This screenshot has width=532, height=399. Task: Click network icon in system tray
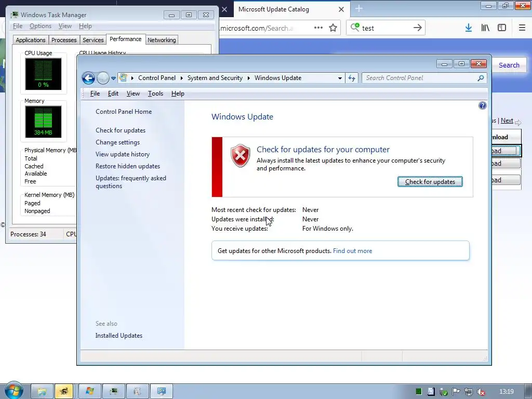pyautogui.click(x=468, y=392)
